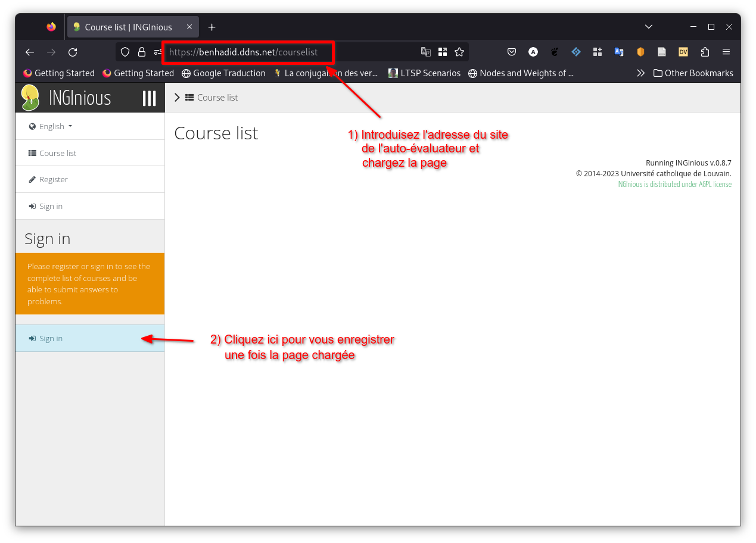The width and height of the screenshot is (756, 543).
Task: Toggle the sidebar with three-bars button
Action: click(149, 98)
